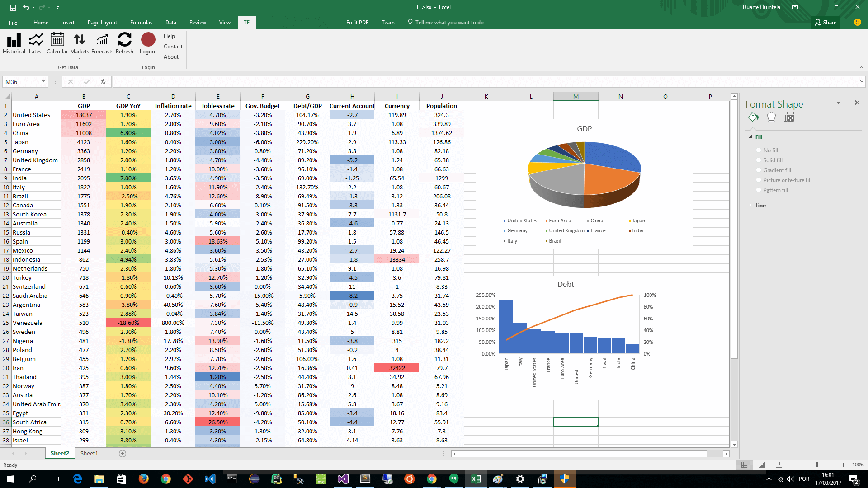This screenshot has width=868, height=488.
Task: Click the Refresh icon
Action: (x=124, y=41)
